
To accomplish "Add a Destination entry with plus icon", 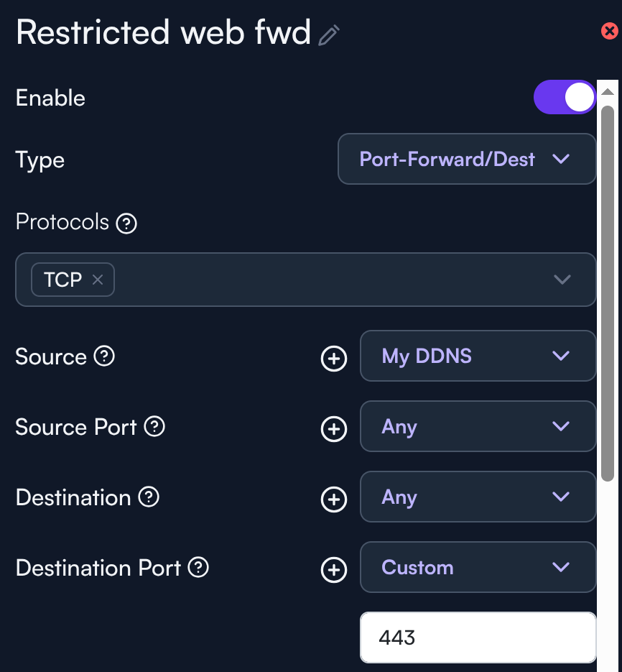I will tap(333, 498).
